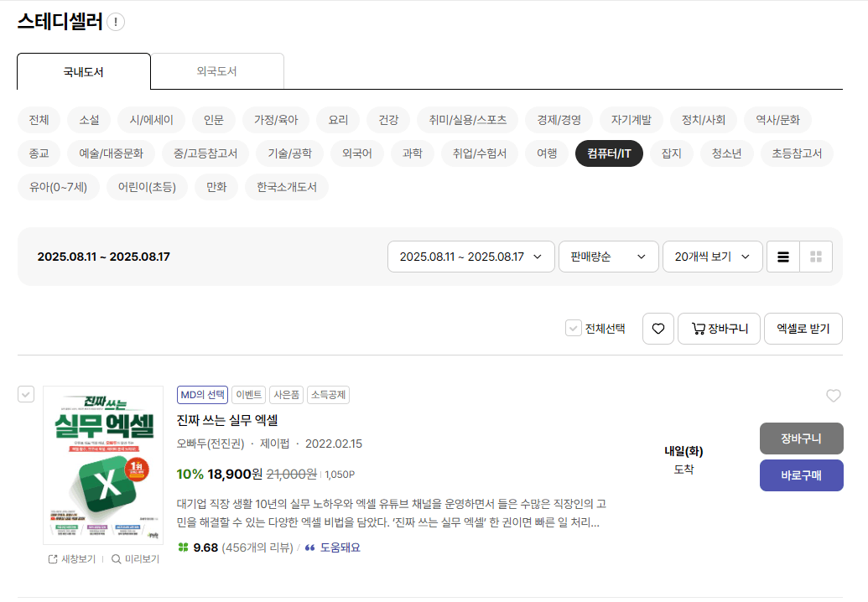Click the 바로구매 buy now button
868x602 pixels.
click(x=802, y=475)
